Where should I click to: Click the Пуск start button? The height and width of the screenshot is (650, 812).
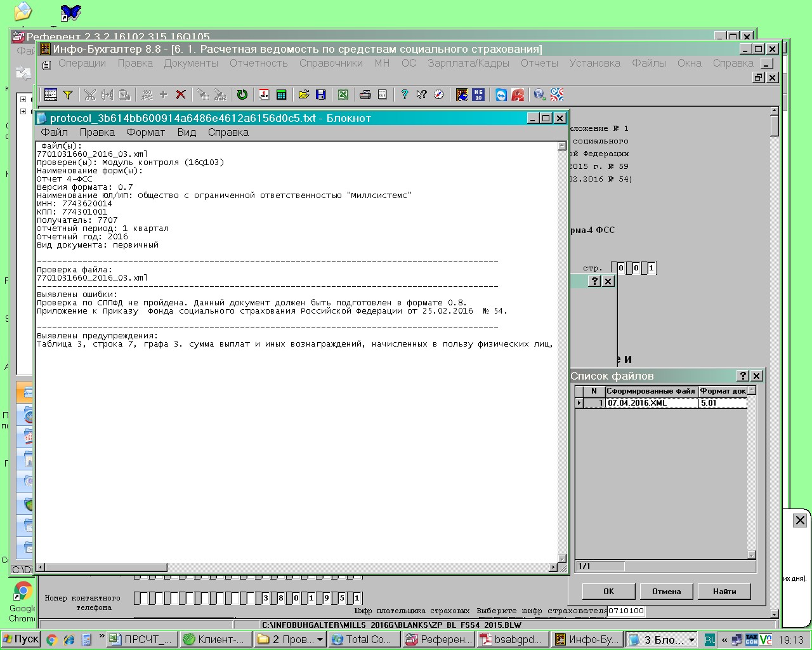click(x=21, y=639)
